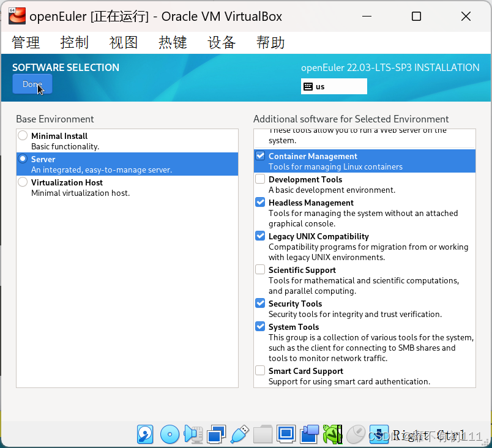
Task: Open the 视图 menu
Action: pos(124,42)
